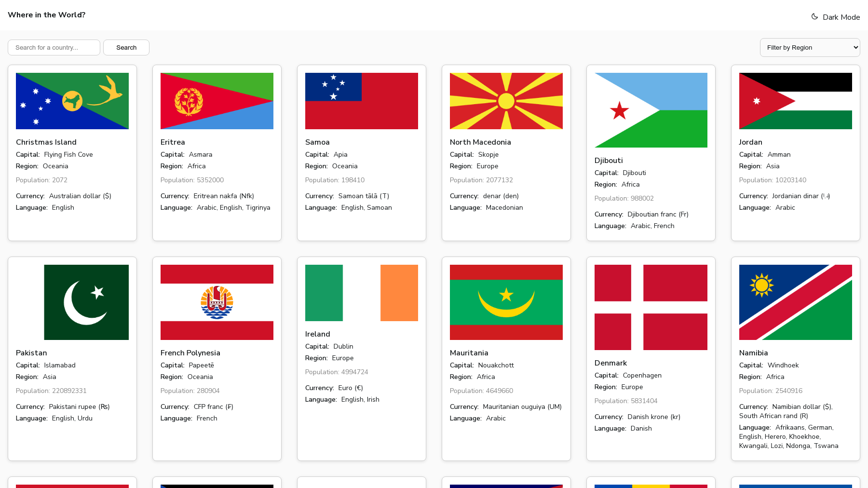Select the Djibouti flag image
This screenshot has width=868, height=488.
tap(651, 110)
